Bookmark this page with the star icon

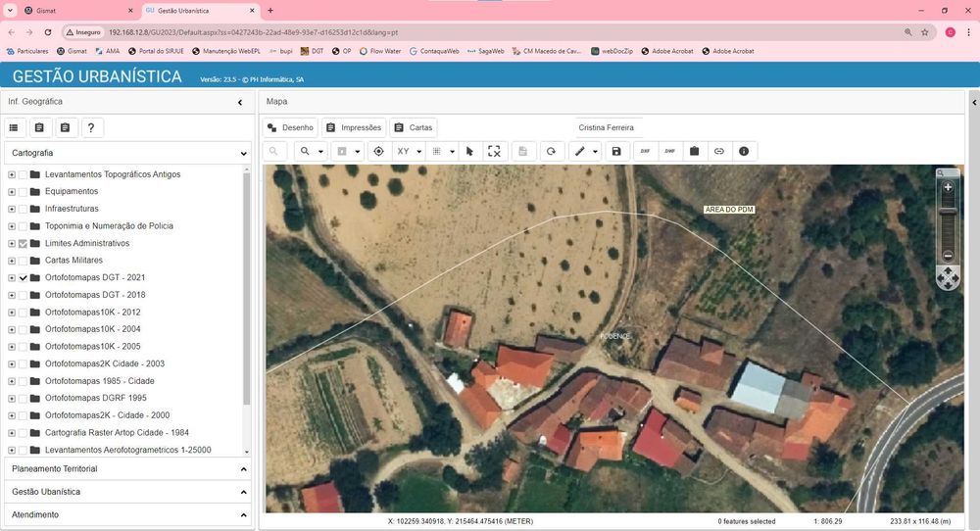click(925, 32)
